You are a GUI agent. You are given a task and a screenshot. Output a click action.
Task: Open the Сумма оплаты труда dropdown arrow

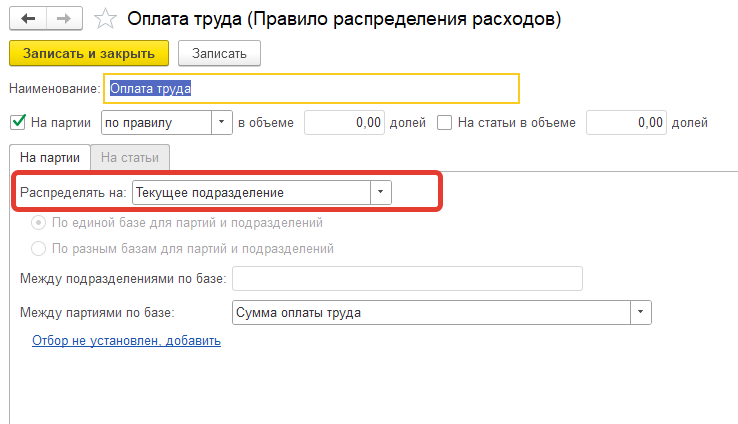click(641, 312)
